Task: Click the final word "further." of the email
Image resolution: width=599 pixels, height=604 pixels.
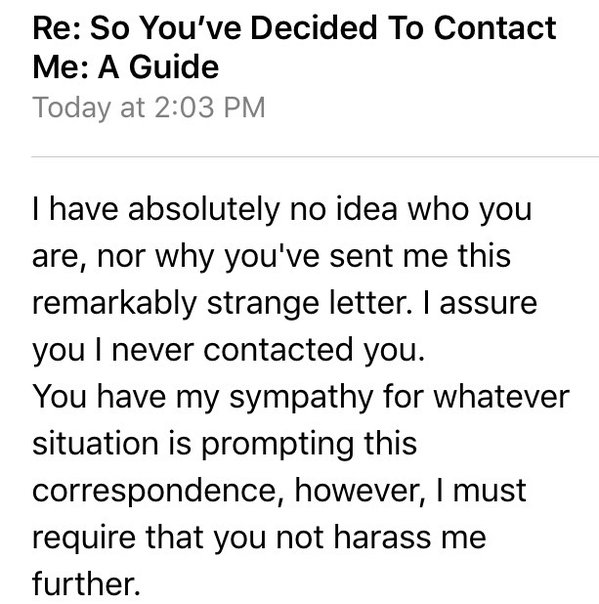Action: (x=86, y=584)
